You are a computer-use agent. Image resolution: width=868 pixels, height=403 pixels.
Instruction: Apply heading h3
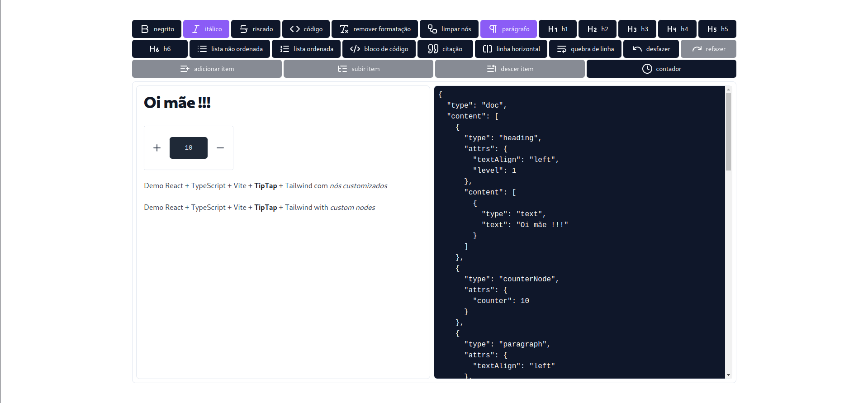pyautogui.click(x=637, y=29)
